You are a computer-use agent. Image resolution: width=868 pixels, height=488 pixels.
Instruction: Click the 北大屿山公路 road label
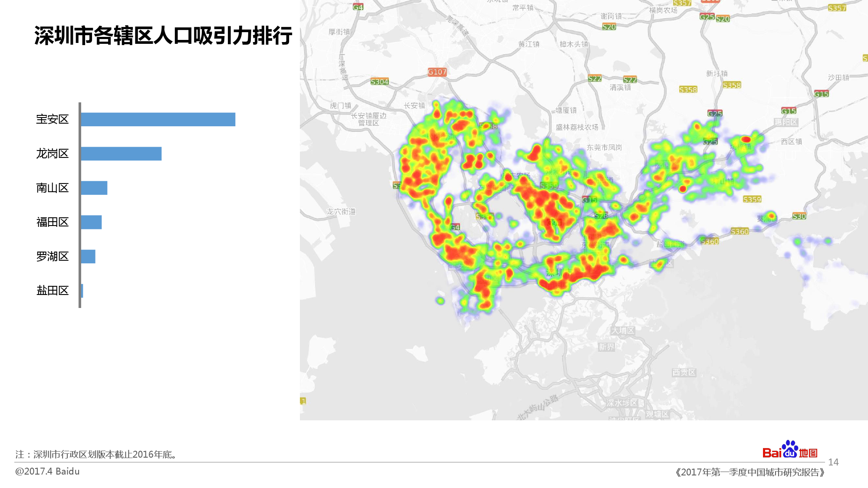pyautogui.click(x=538, y=407)
